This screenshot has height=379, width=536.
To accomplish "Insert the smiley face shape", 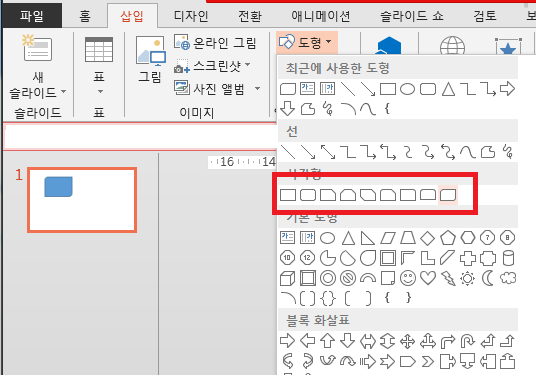I will click(x=408, y=279).
